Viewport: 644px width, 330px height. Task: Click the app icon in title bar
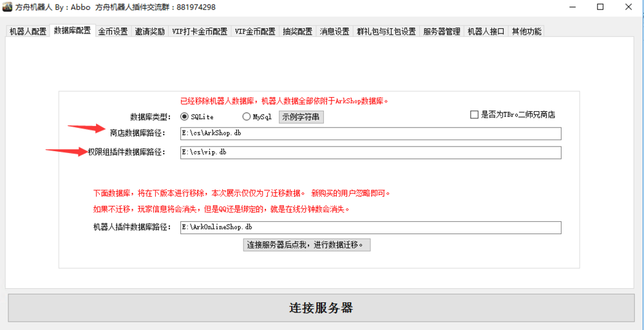pyautogui.click(x=7, y=7)
